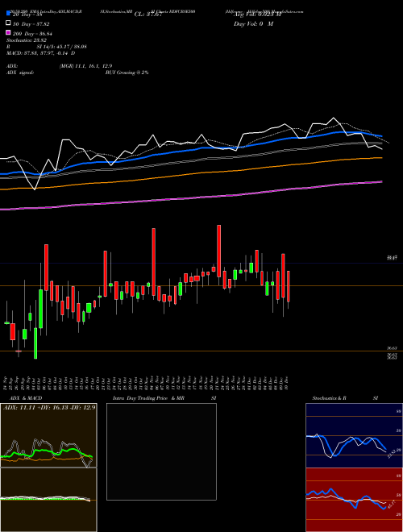Select the '200 Day - 36.84' legend text
403x532 pixels.
32,33
